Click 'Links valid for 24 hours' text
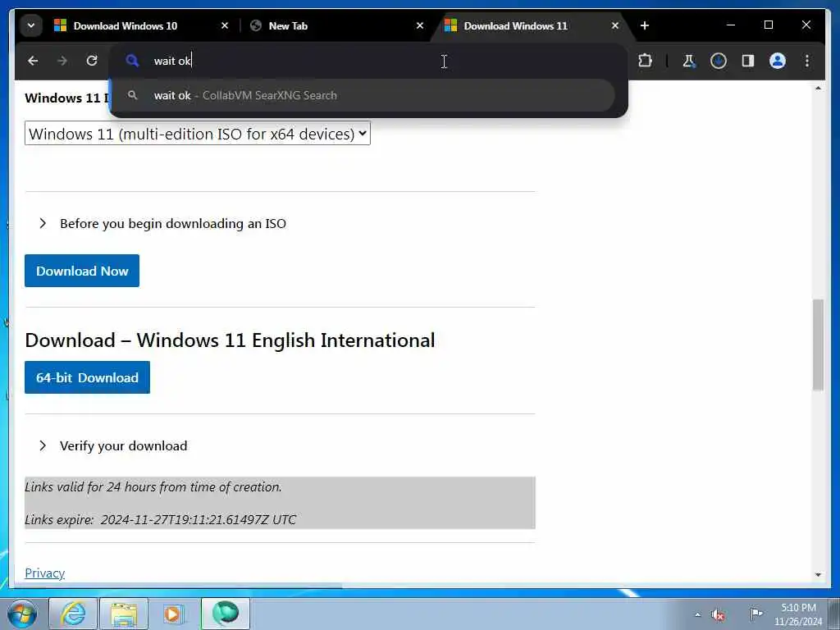 [x=153, y=487]
